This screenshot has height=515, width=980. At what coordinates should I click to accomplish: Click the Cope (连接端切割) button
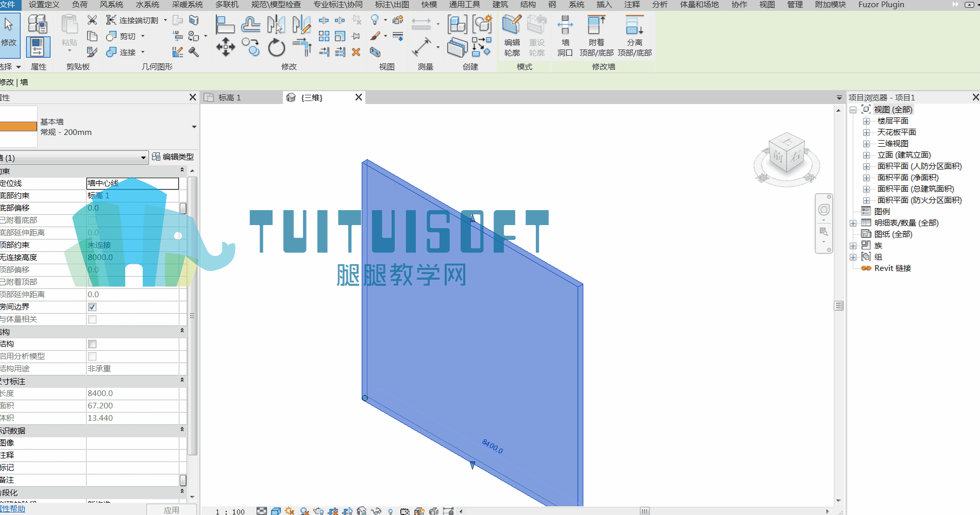(x=133, y=20)
